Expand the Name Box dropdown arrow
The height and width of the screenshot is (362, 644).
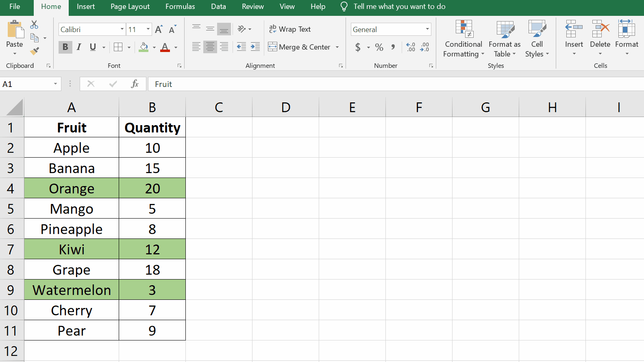click(x=55, y=84)
